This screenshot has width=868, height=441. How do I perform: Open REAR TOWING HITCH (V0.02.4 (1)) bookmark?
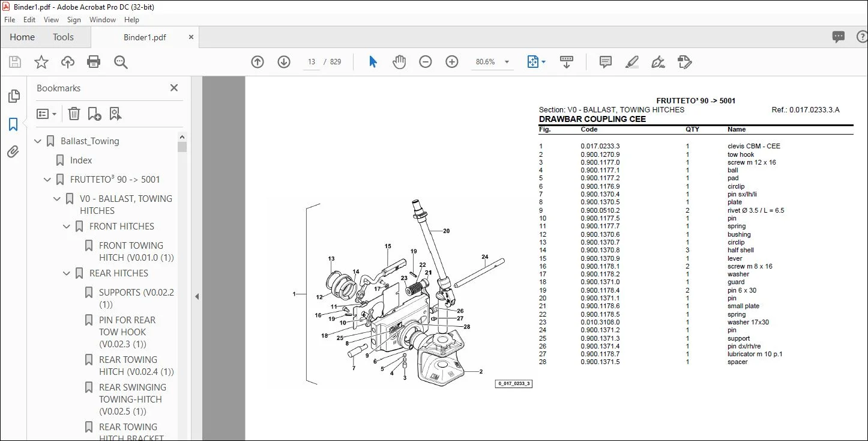click(x=136, y=366)
